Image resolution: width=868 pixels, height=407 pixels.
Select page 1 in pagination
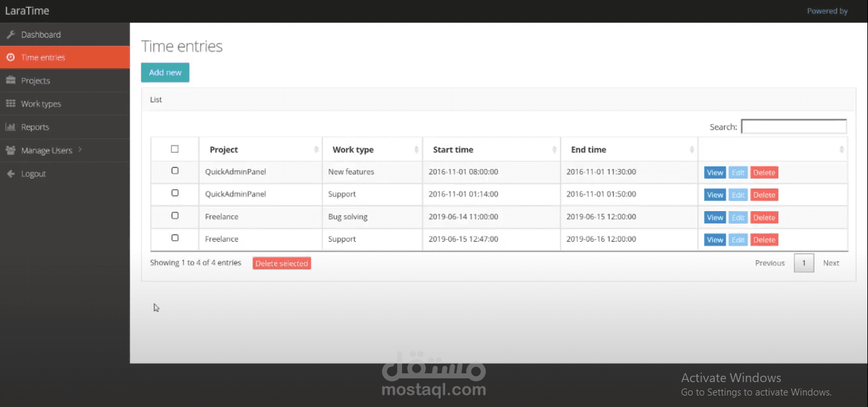[804, 263]
